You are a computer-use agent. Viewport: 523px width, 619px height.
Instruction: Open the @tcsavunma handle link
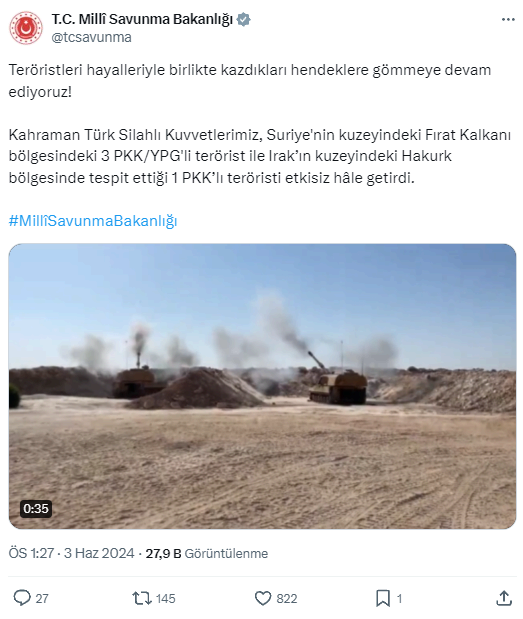92,37
